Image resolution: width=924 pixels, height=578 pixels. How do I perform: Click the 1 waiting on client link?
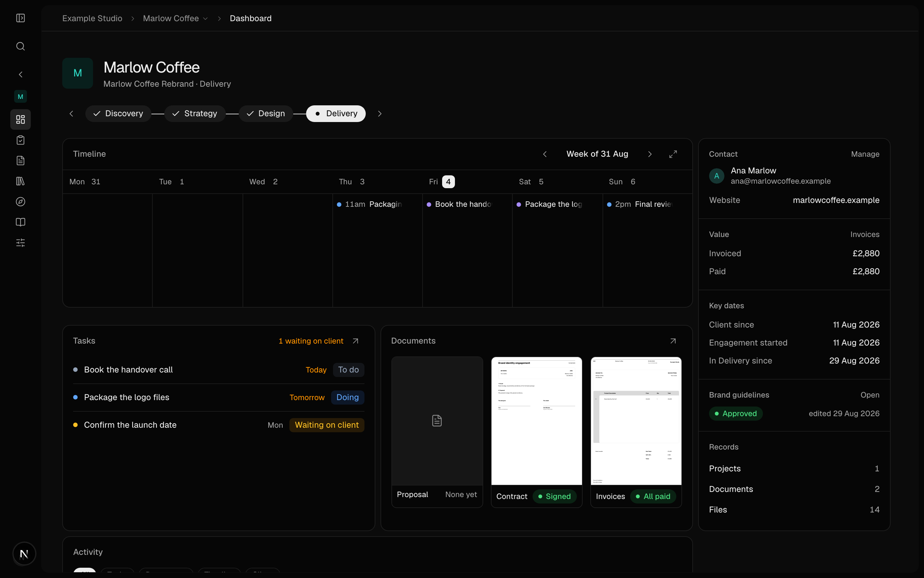coord(311,341)
